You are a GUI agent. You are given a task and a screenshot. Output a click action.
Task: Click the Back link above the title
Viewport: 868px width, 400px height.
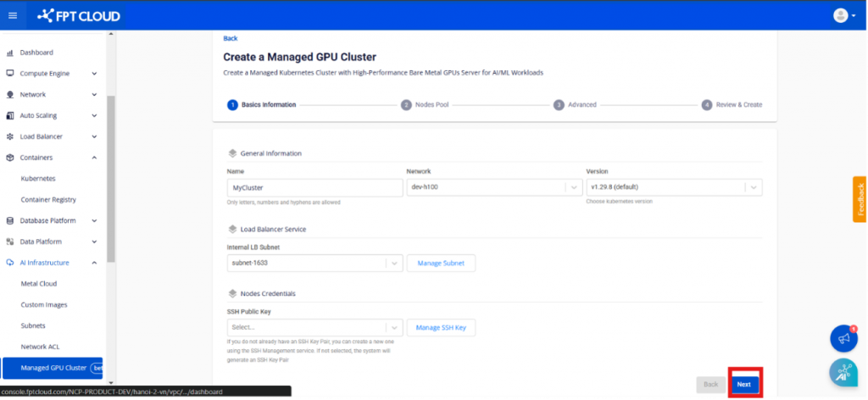[x=231, y=38]
